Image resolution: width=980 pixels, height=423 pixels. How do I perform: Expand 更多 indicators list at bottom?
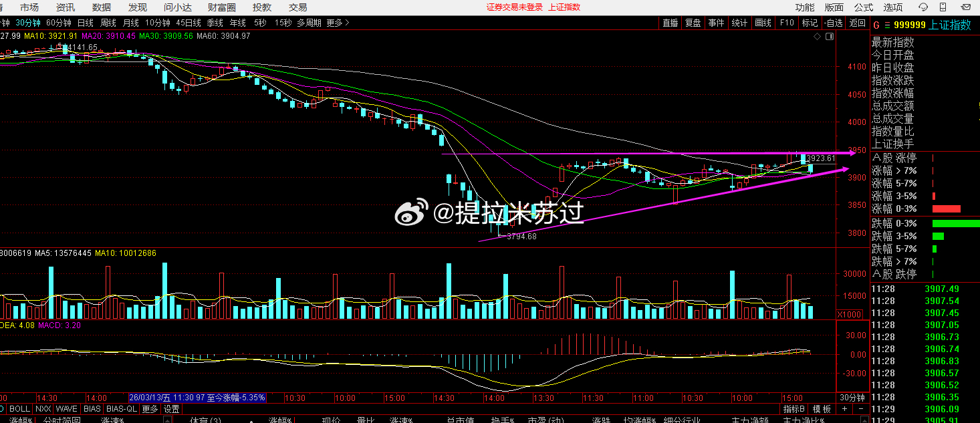pyautogui.click(x=150, y=408)
